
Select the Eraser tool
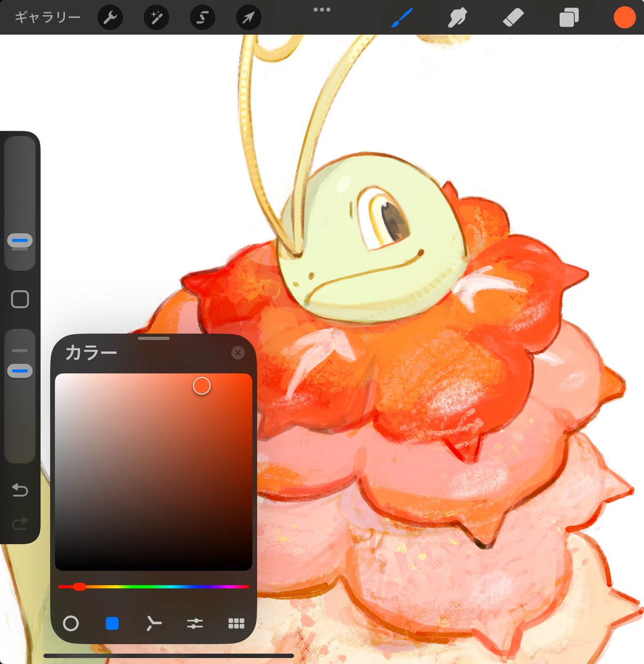coord(513,18)
